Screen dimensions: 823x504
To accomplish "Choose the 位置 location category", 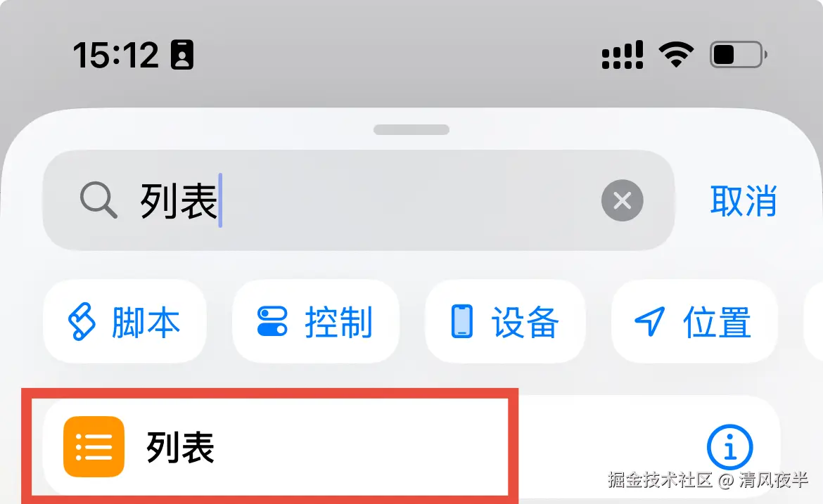I will (x=694, y=321).
